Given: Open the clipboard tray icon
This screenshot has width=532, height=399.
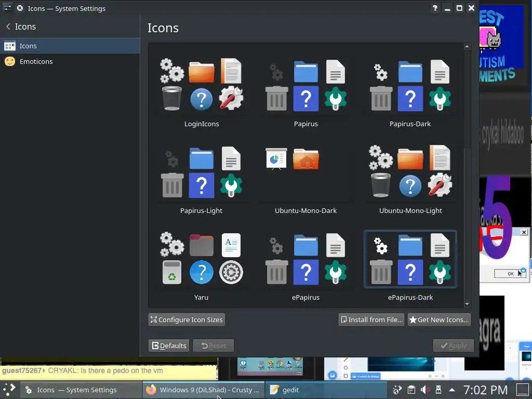Looking at the screenshot, I should coord(411,390).
